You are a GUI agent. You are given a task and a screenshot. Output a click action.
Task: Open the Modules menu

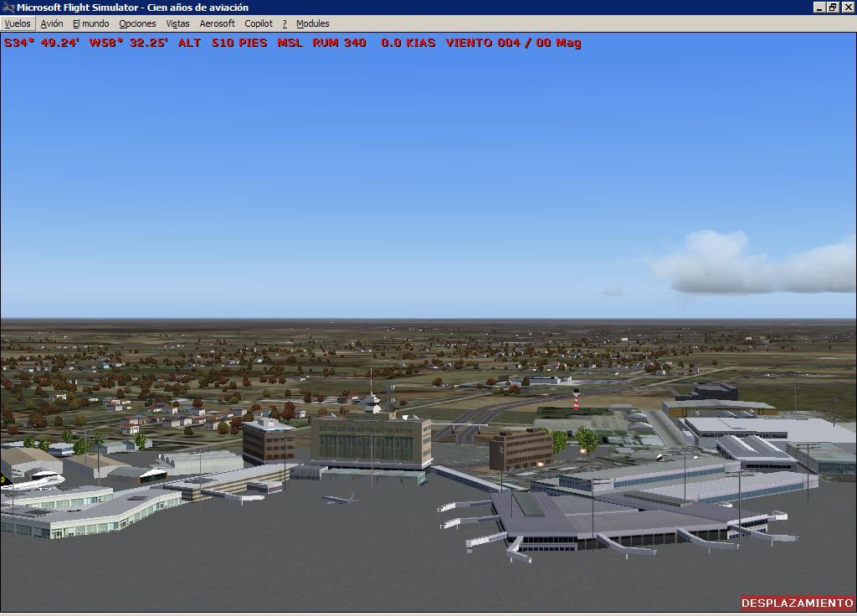pos(313,23)
